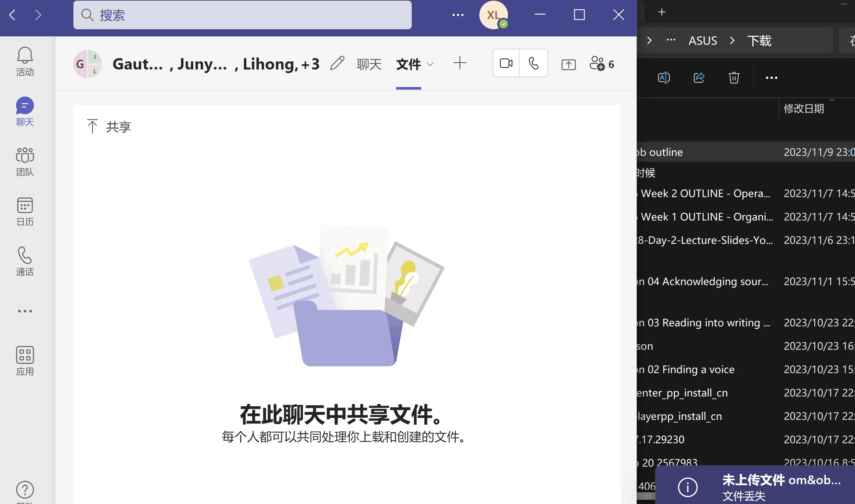The height and width of the screenshot is (504, 855).
Task: Rename the file with the rename icon
Action: click(x=664, y=77)
